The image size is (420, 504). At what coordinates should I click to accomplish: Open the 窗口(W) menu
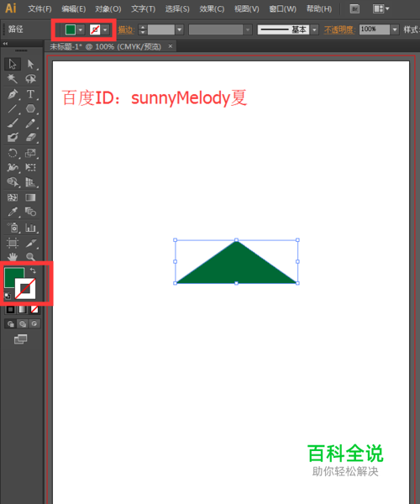282,9
